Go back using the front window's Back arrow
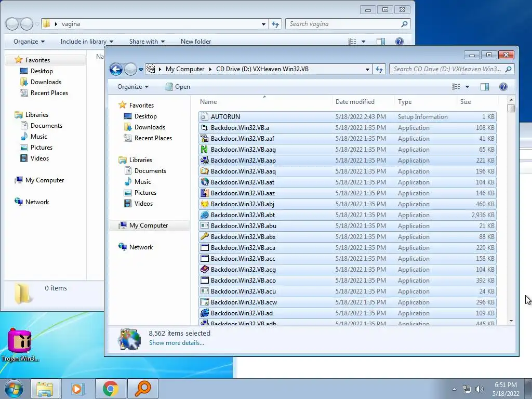This screenshot has height=399, width=532. click(x=116, y=69)
